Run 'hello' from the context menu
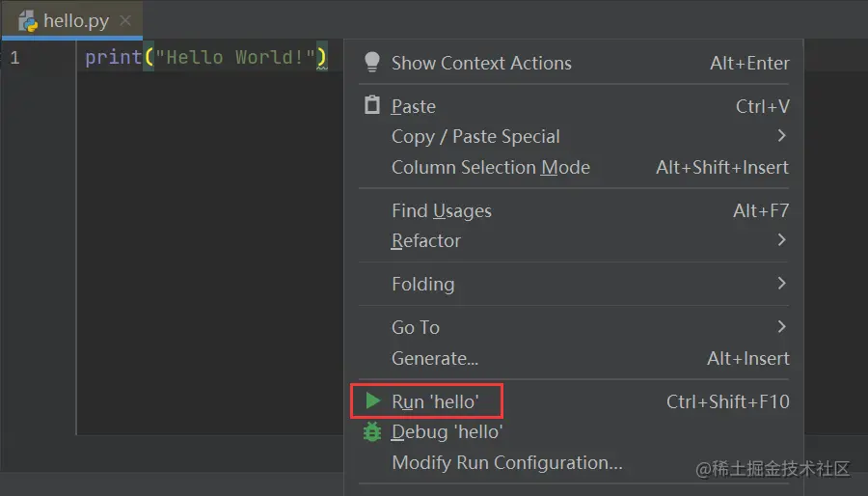Viewport: 868px width, 496px height. pyautogui.click(x=435, y=400)
